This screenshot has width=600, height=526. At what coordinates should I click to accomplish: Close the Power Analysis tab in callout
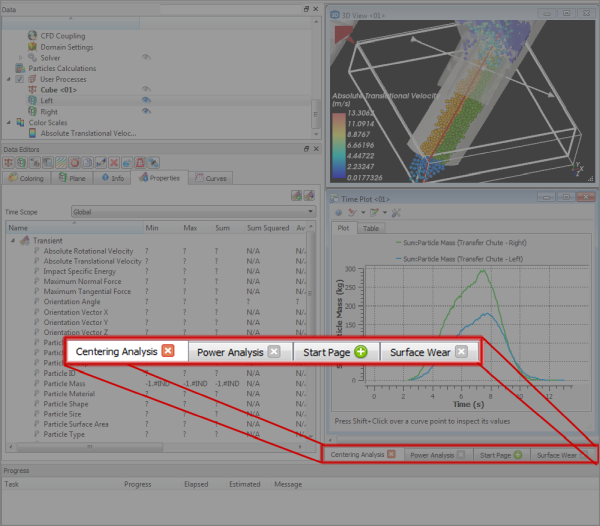pos(273,351)
